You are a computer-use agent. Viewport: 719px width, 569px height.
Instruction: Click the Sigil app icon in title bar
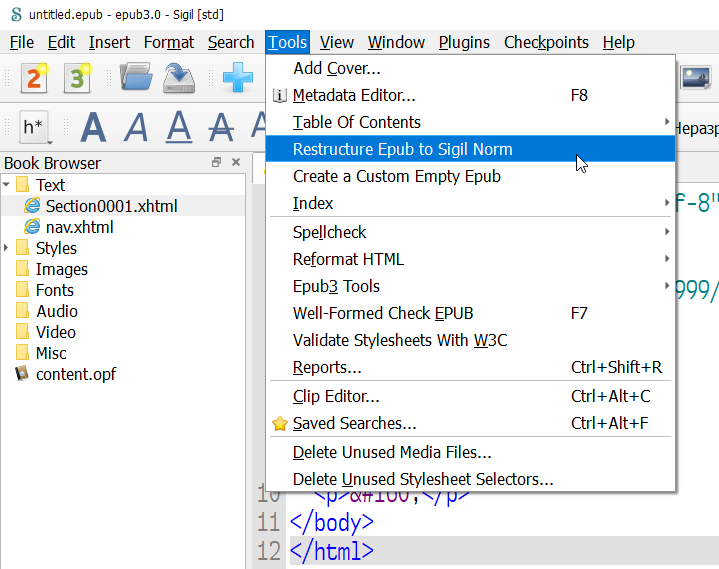pyautogui.click(x=16, y=14)
